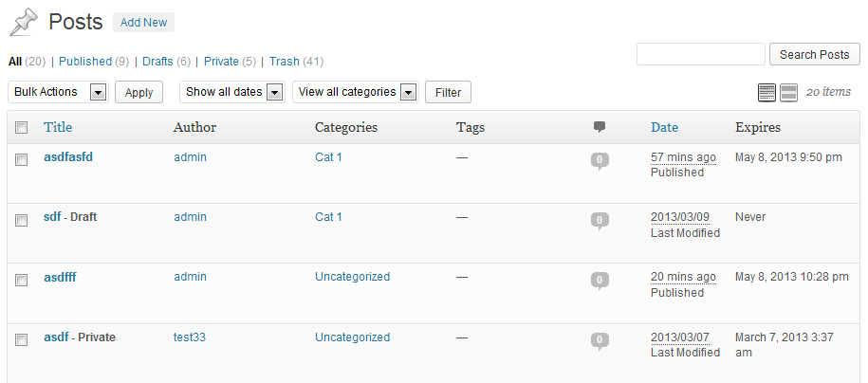Open the View all categories dropdown
Screen dimensions: 868x383
[x=355, y=92]
